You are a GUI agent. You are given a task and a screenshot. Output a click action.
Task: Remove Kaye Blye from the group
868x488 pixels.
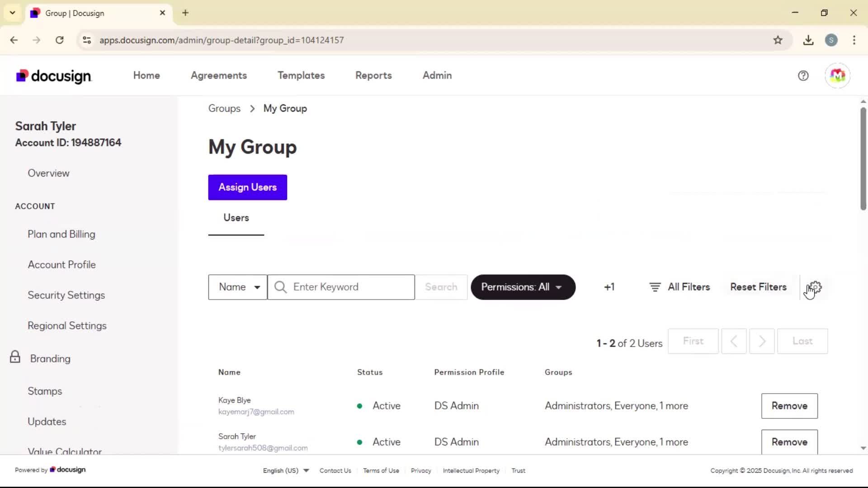click(789, 406)
